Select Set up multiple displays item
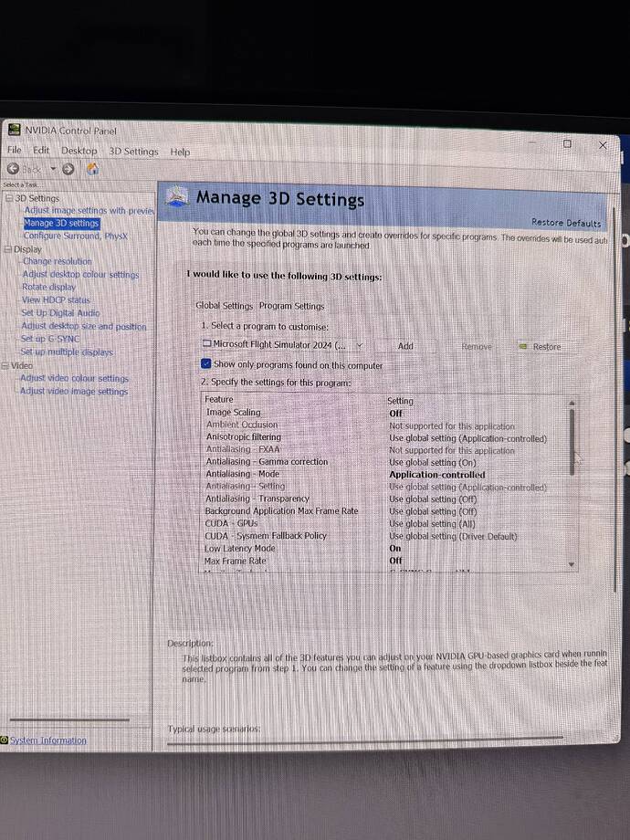Viewport: 630px width, 840px height. coord(67,352)
